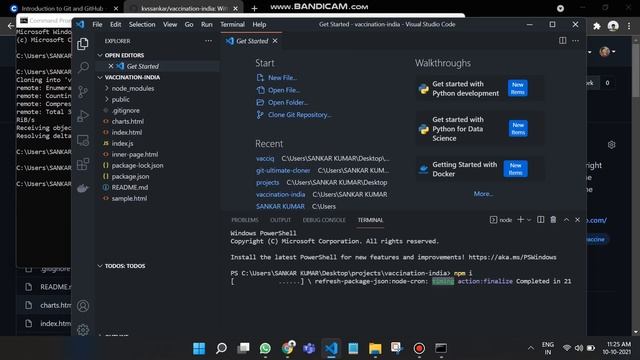Maximize the terminal panel size

(x=566, y=220)
